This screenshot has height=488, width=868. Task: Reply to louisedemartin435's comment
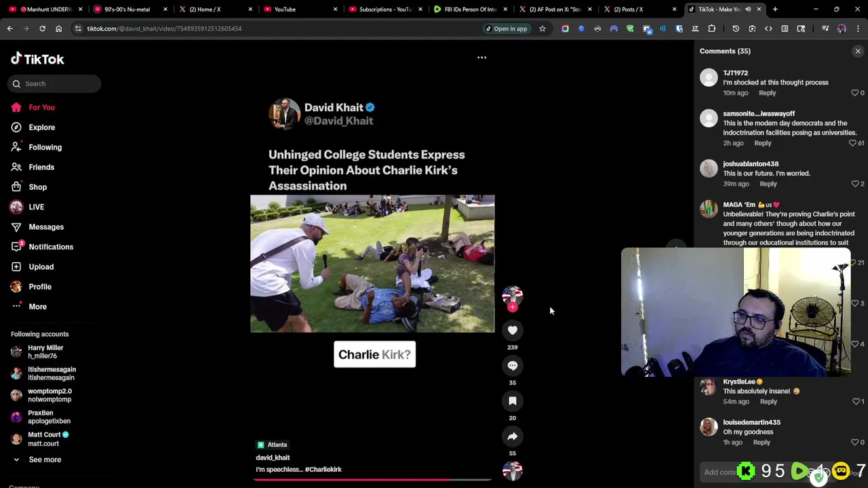[762, 443]
